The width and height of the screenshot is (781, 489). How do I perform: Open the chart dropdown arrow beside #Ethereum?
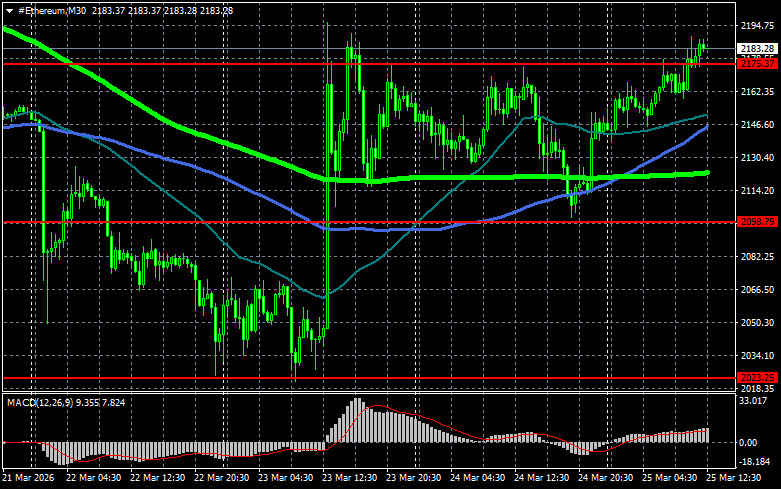tap(9, 11)
